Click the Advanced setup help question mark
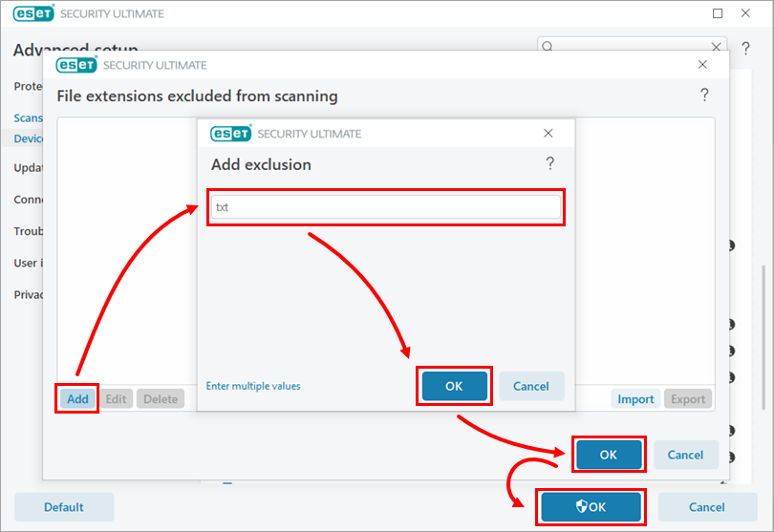 (x=745, y=48)
